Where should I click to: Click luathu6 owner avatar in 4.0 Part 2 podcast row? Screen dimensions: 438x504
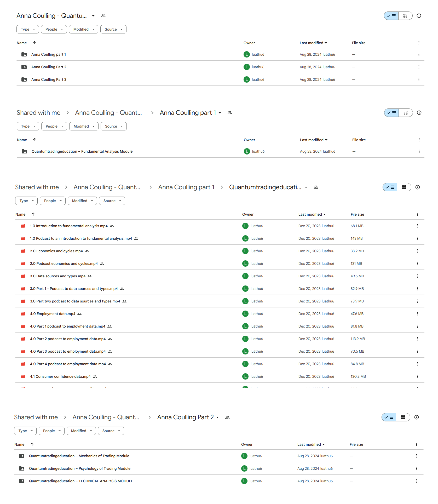click(x=245, y=339)
